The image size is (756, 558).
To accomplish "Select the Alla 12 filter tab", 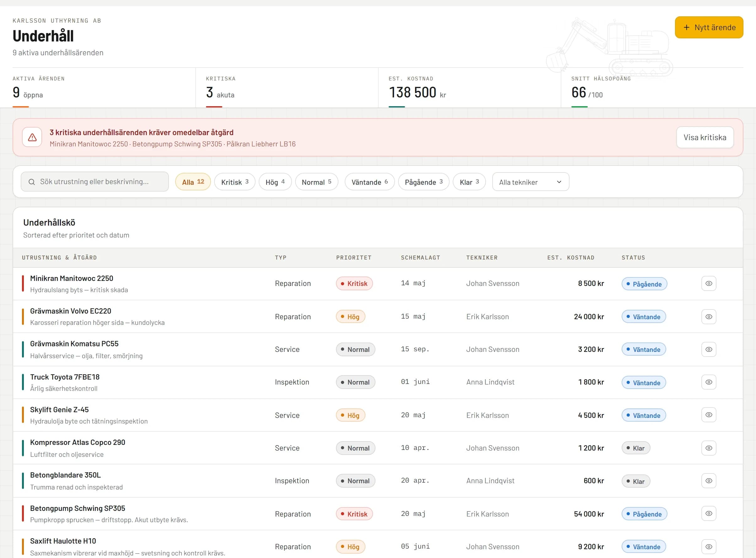I will pos(193,182).
